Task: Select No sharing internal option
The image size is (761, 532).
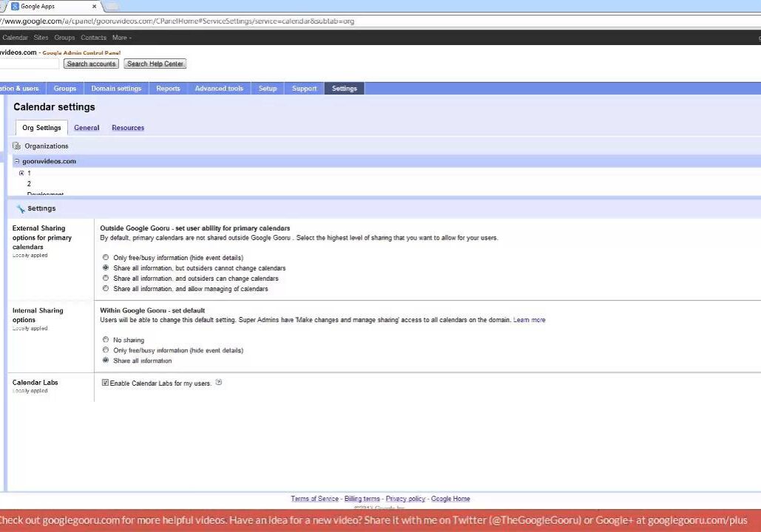Action: click(106, 339)
